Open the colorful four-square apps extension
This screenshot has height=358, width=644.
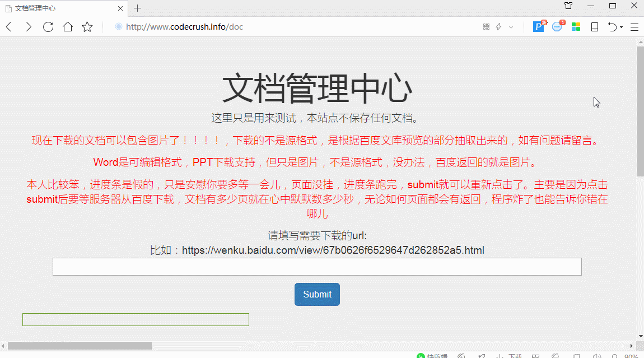pos(576,27)
